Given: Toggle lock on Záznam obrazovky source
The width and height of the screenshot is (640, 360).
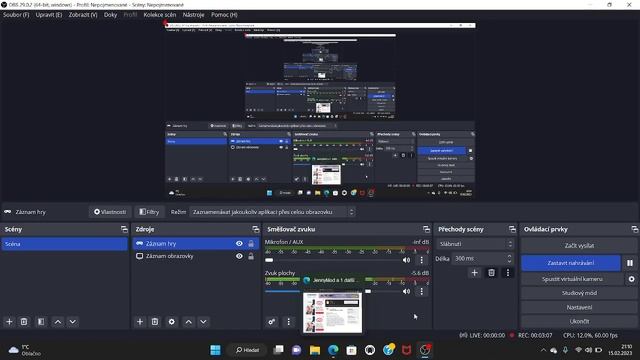Looking at the screenshot, I should coord(251,256).
